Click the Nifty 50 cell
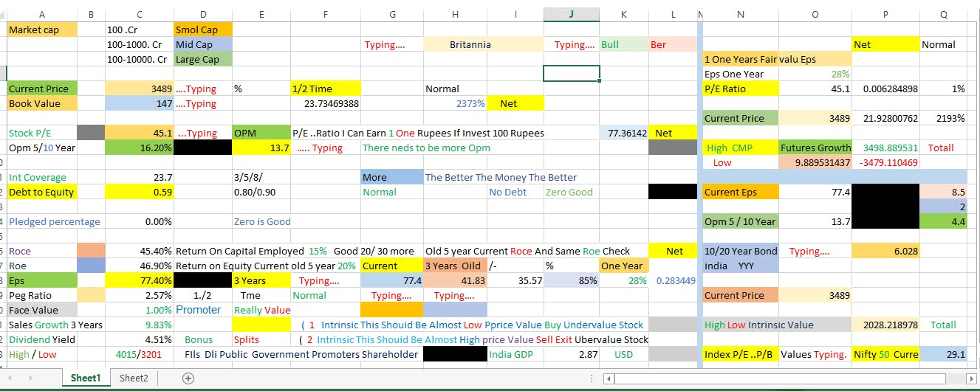 coord(885,354)
